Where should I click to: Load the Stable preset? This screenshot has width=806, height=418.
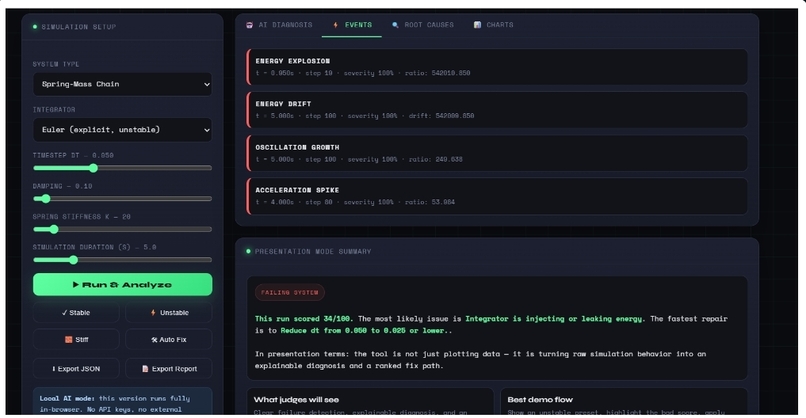click(x=76, y=313)
